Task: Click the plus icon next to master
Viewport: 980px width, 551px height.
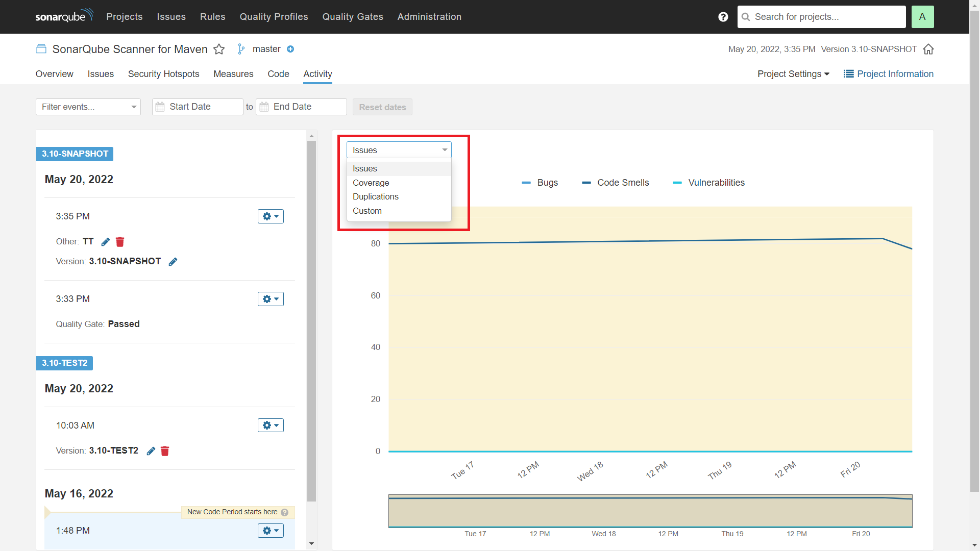Action: (x=290, y=49)
